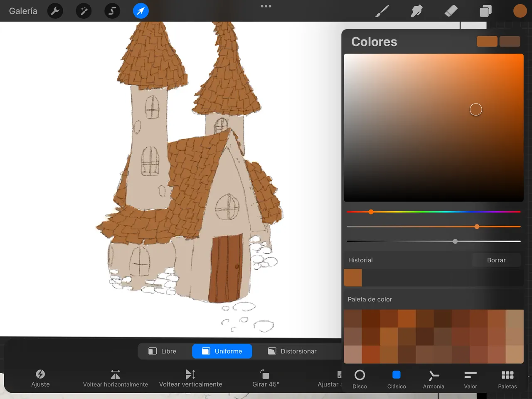Select the Distorsionar transform mode
Screen dimensions: 532x399
[293, 351]
